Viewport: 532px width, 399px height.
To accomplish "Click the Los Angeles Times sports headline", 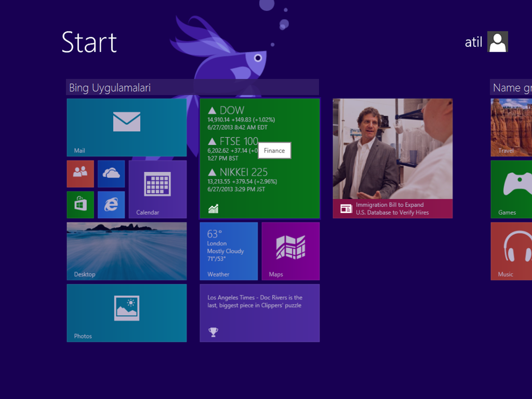I will click(255, 301).
